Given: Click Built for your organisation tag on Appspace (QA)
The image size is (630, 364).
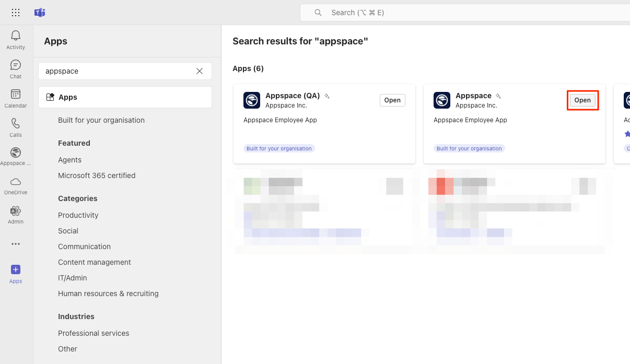Looking at the screenshot, I should click(x=279, y=148).
